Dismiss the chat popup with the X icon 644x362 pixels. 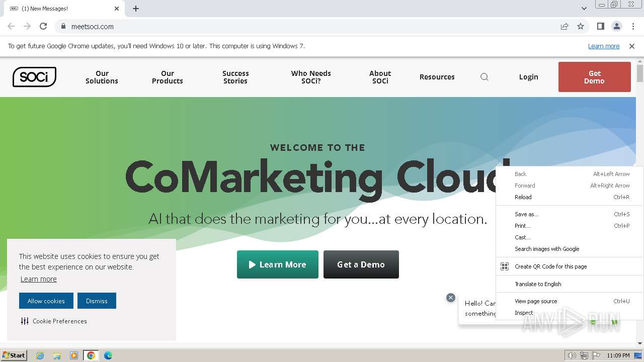pyautogui.click(x=451, y=298)
